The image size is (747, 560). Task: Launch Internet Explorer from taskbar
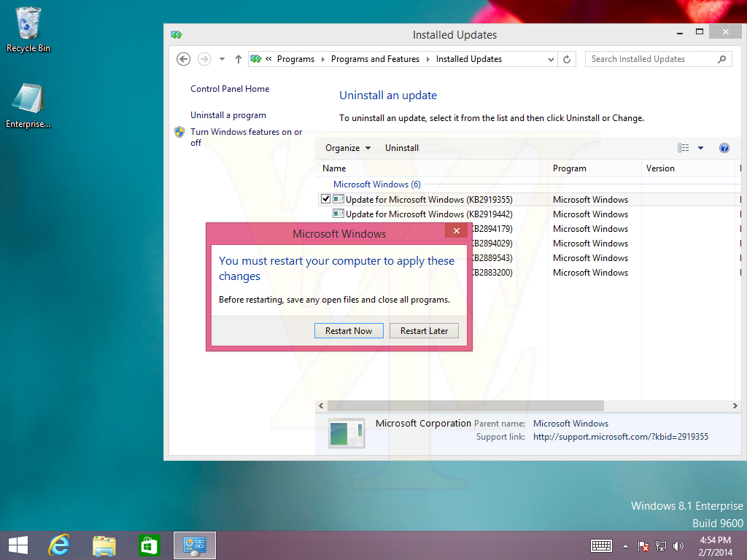[59, 545]
